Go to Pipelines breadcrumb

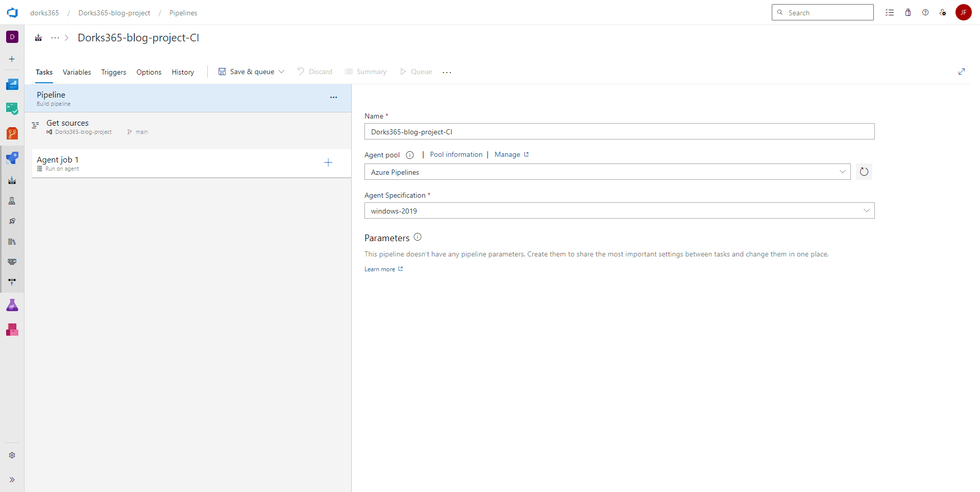coord(183,13)
